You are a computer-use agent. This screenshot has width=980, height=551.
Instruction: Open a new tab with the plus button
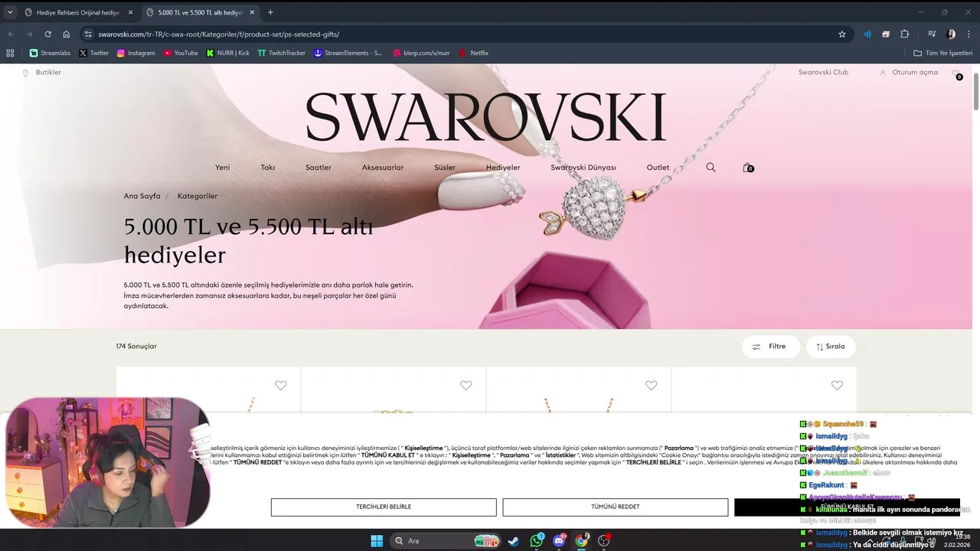pyautogui.click(x=270, y=12)
